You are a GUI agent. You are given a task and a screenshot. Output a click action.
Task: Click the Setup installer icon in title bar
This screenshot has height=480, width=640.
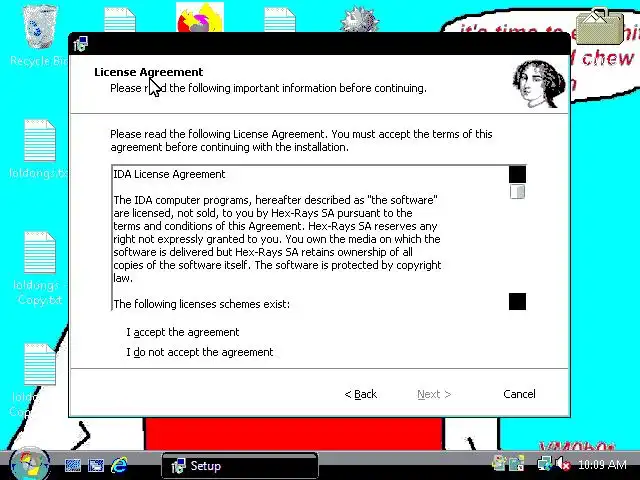coord(80,44)
